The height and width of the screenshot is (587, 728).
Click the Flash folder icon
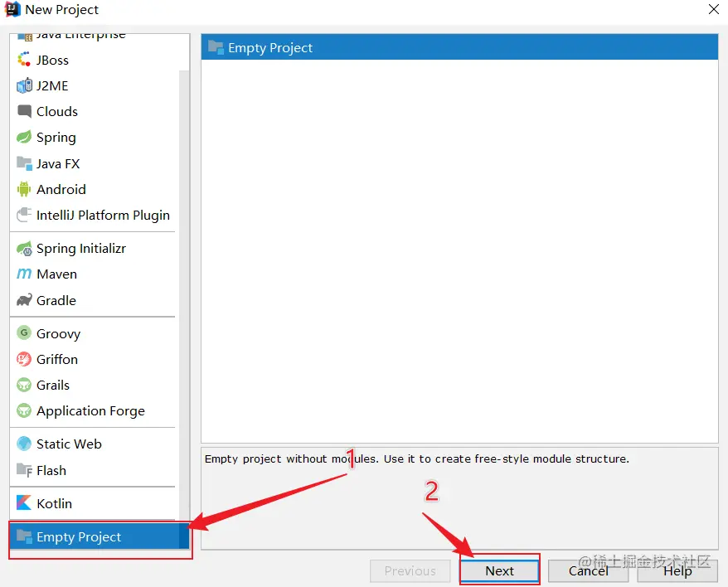pos(24,470)
